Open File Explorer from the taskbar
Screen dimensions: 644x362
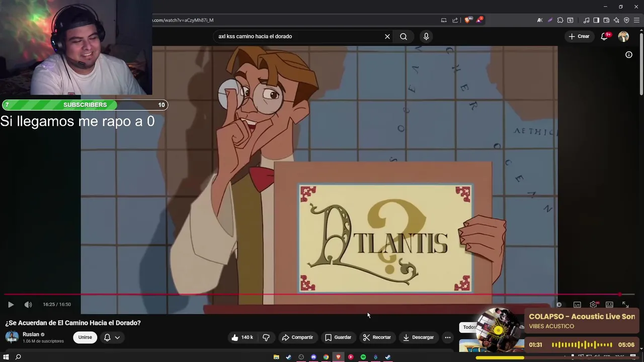click(276, 357)
